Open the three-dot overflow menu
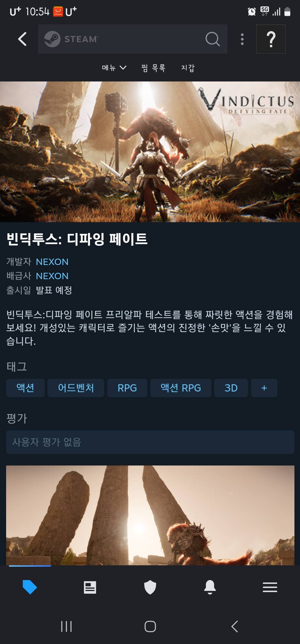The image size is (300, 644). 242,39
